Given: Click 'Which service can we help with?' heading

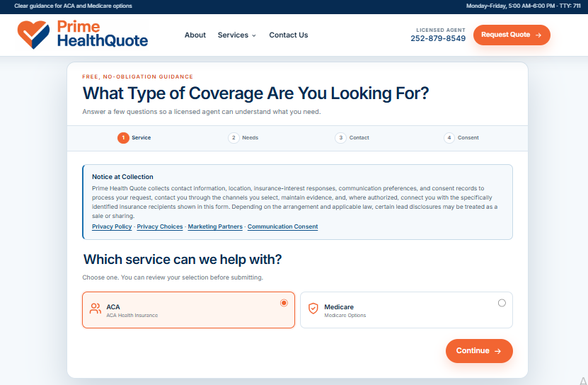Looking at the screenshot, I should pyautogui.click(x=183, y=259).
